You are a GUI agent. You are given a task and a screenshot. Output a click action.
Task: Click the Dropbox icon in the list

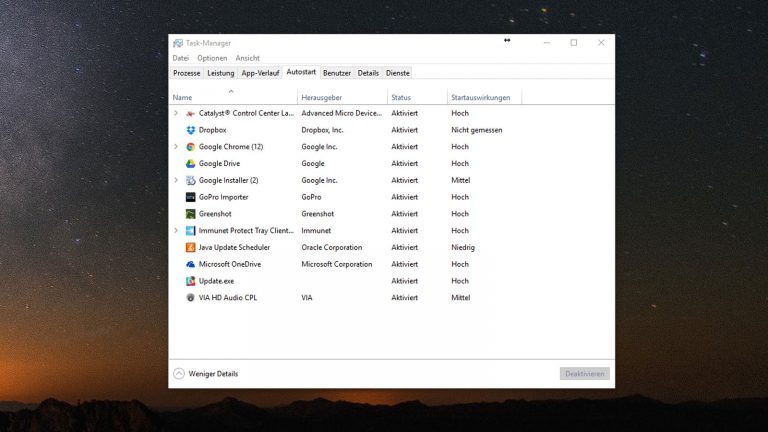[x=190, y=130]
